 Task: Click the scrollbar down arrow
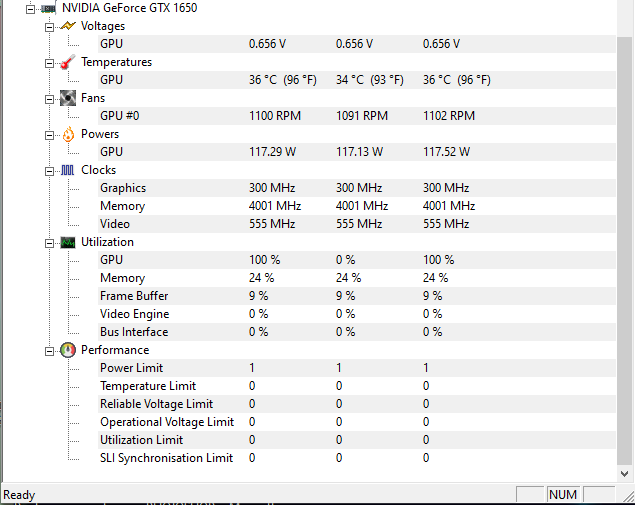coord(624,473)
